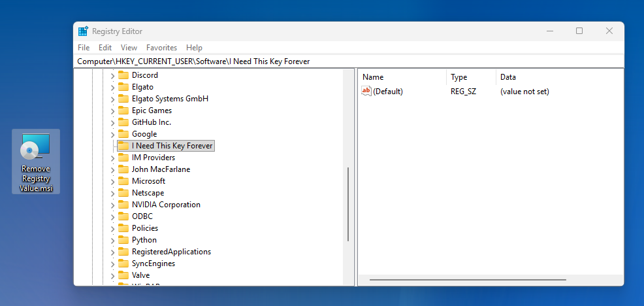Select the Valve key label
Image resolution: width=644 pixels, height=306 pixels.
pos(141,275)
